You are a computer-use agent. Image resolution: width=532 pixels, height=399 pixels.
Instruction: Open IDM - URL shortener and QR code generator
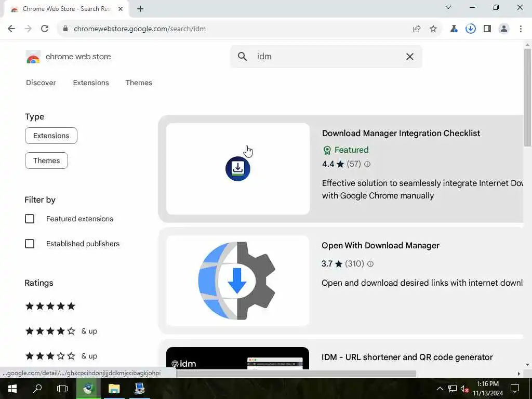coord(407,357)
